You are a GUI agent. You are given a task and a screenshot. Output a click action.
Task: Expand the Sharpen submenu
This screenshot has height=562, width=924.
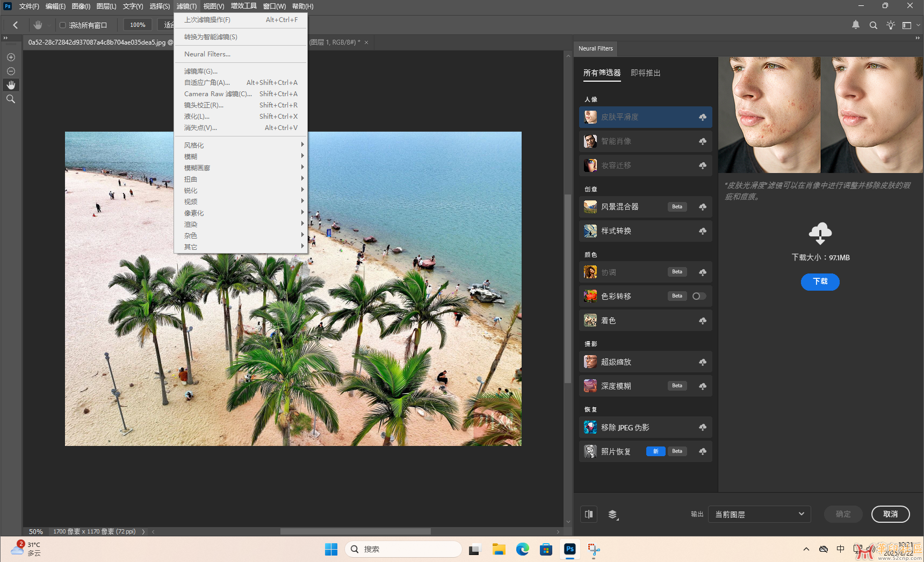point(240,190)
